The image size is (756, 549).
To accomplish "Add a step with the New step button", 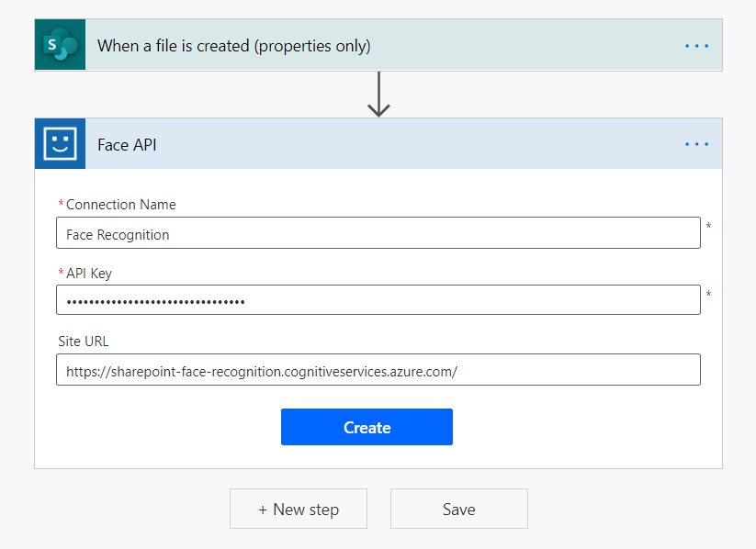I will coord(299,509).
